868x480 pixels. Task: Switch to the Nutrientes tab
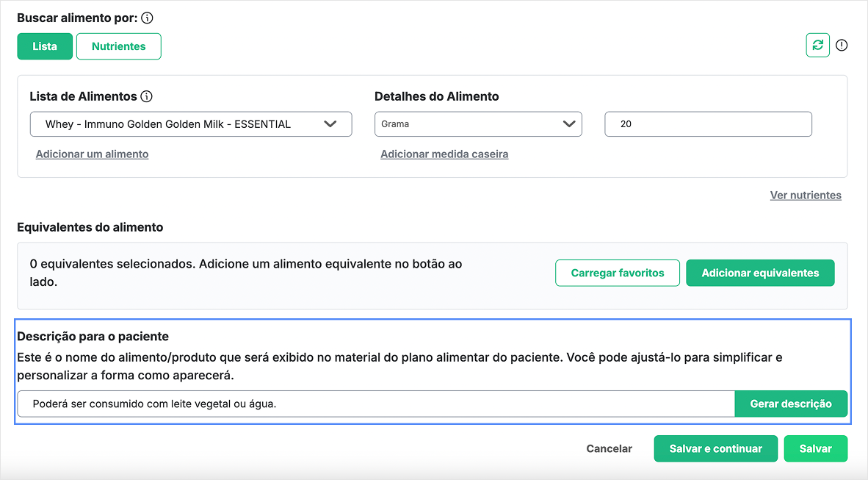click(x=118, y=46)
